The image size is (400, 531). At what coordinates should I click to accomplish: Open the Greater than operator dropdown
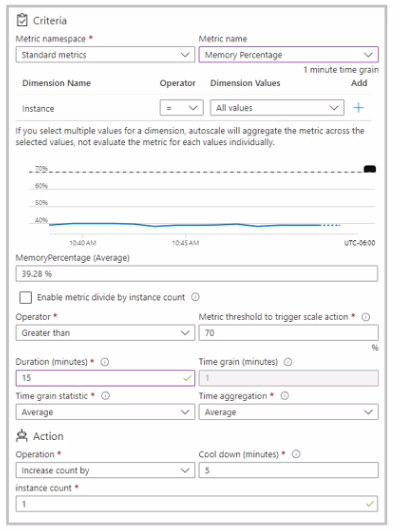coord(105,333)
